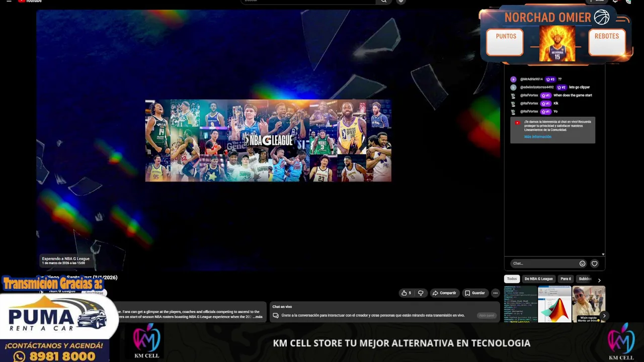Click the 'lets go clipper' message
This screenshot has height=362, width=644.
[580, 87]
